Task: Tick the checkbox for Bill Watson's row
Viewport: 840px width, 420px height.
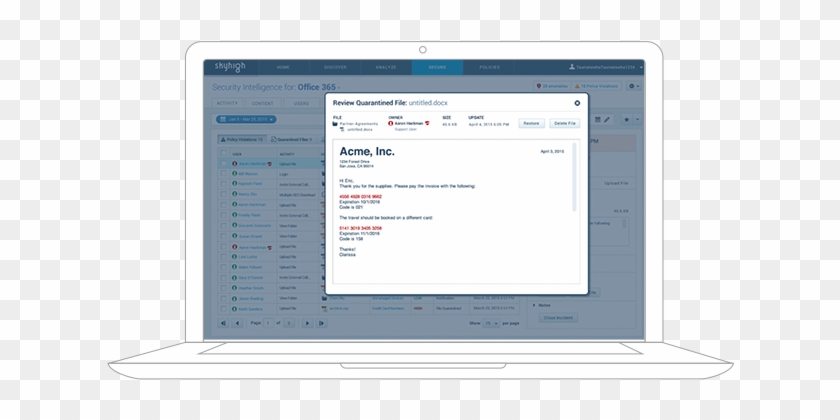Action: 224,173
